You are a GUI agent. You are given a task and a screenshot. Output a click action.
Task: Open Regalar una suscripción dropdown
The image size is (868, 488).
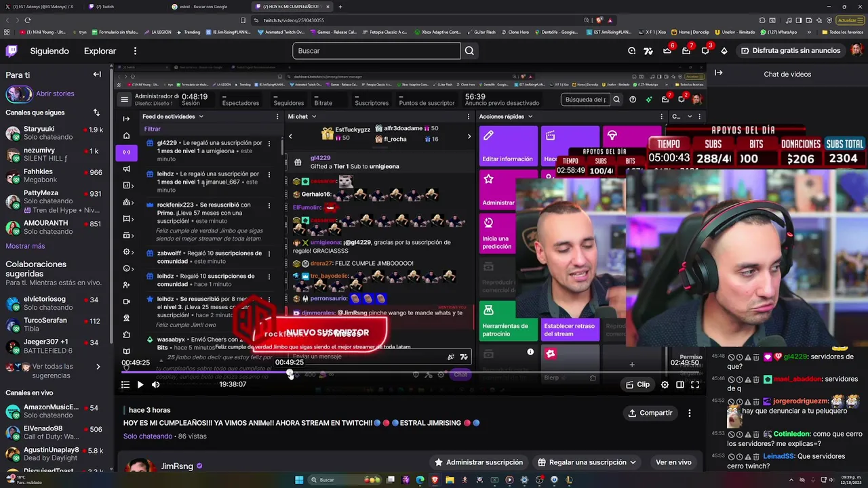click(588, 462)
